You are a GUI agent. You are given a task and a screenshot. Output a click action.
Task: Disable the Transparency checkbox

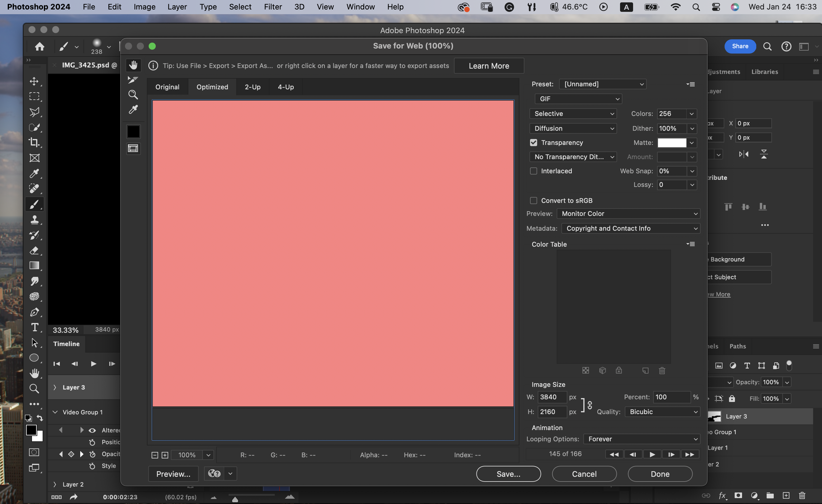(533, 143)
